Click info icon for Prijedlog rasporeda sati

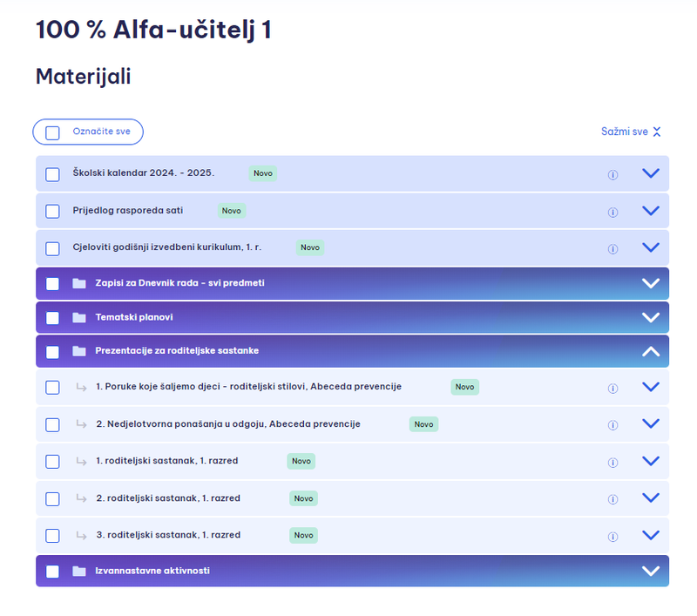pos(612,212)
